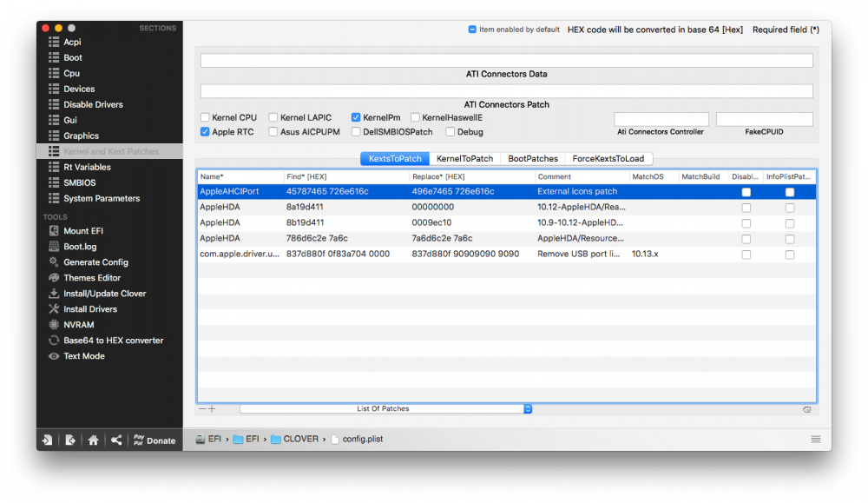Enable the Kernel CPU checkbox
Screen dimensions: 868x503
click(205, 117)
